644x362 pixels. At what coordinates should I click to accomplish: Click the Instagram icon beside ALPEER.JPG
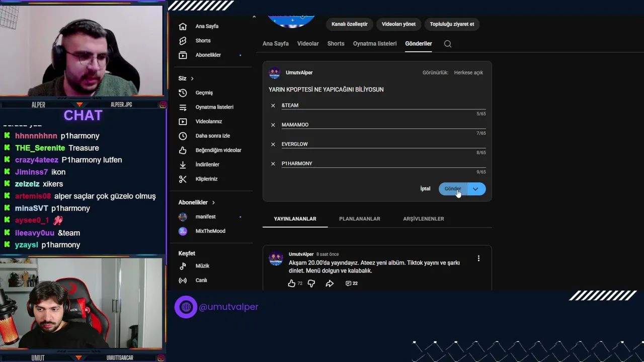163,105
